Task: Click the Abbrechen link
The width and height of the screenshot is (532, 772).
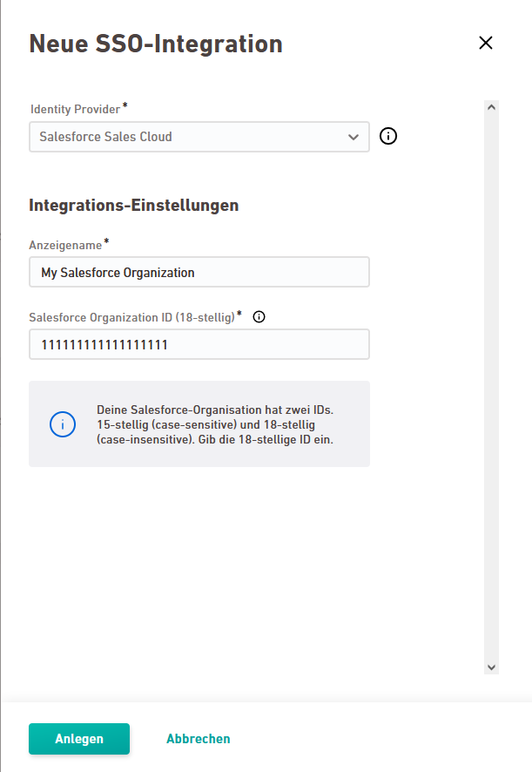Action: (x=199, y=739)
